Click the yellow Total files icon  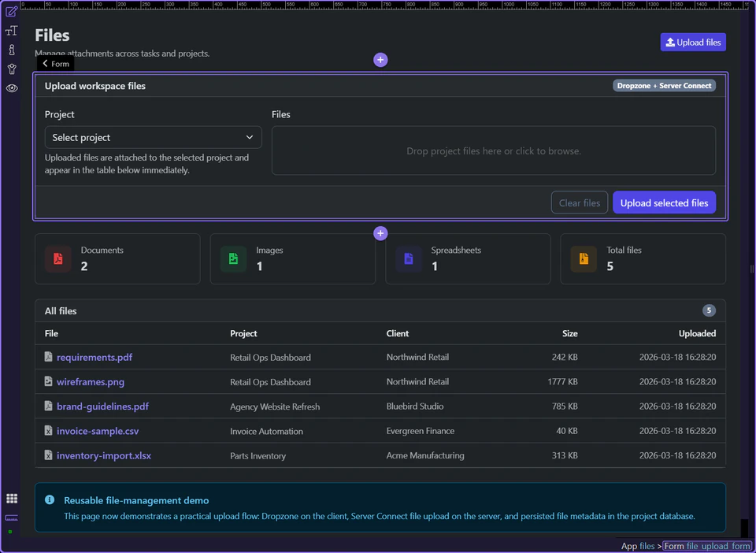point(584,258)
